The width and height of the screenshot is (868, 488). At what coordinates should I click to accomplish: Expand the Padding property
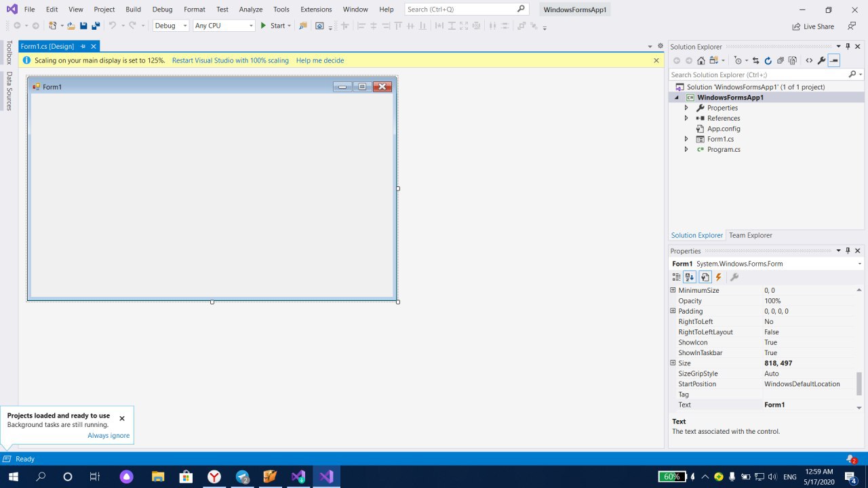pyautogui.click(x=673, y=311)
